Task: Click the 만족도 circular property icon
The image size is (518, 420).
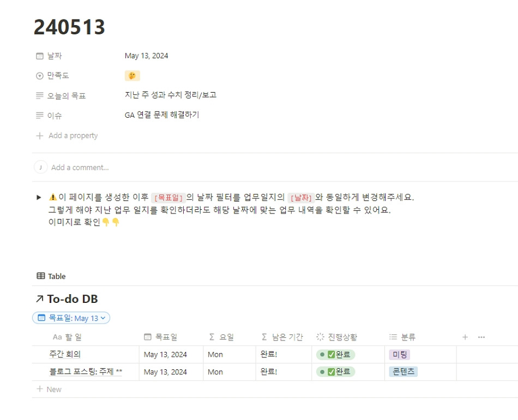Action: (x=40, y=76)
